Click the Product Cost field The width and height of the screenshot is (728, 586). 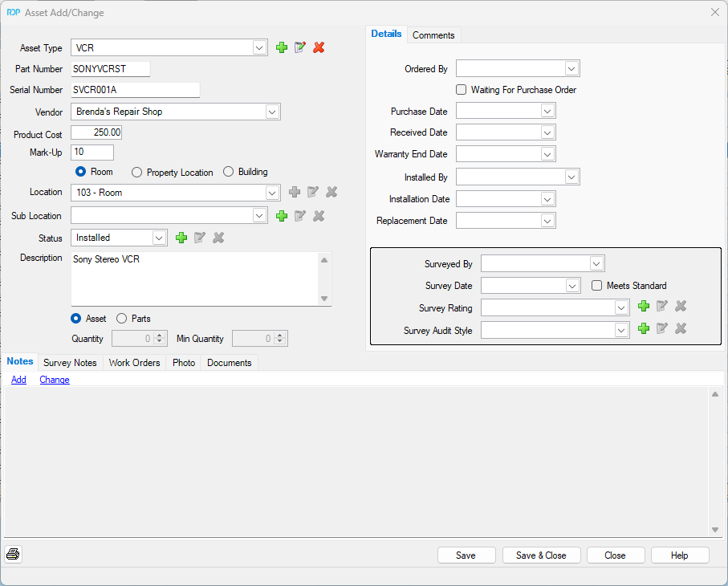(x=96, y=132)
